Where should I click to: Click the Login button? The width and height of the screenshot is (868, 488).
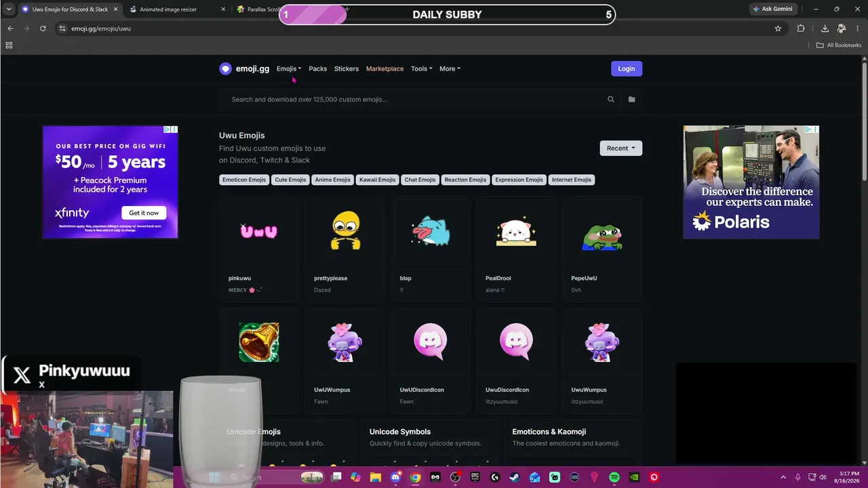click(627, 68)
